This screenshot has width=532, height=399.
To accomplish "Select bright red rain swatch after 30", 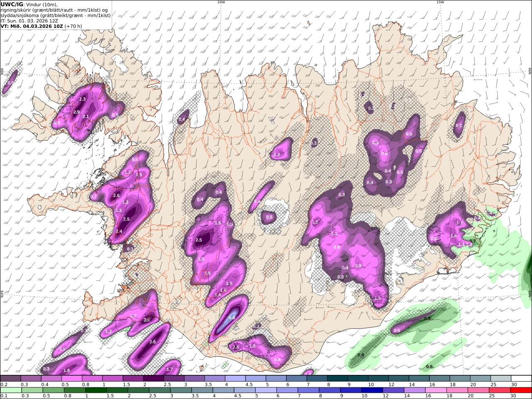I will 520,390.
